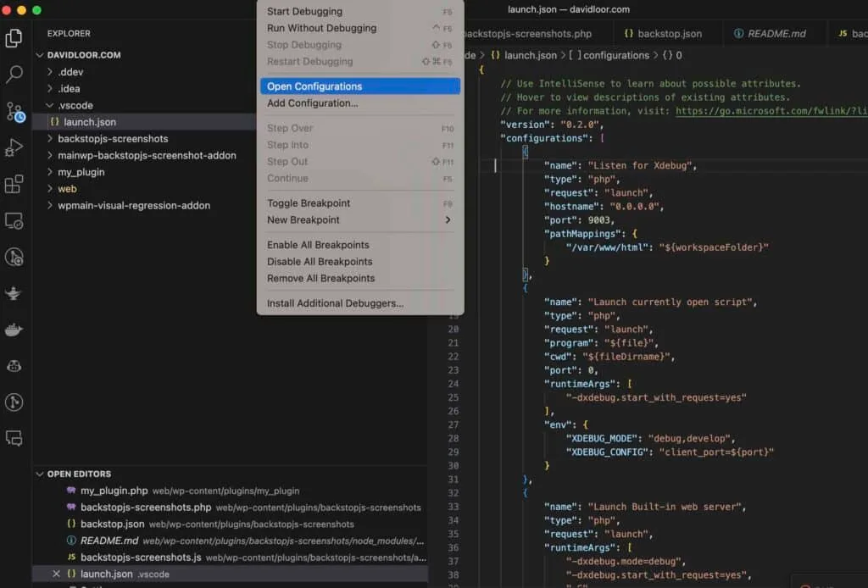Click line number 28 in the gutter
This screenshot has width=868, height=588.
click(x=453, y=438)
